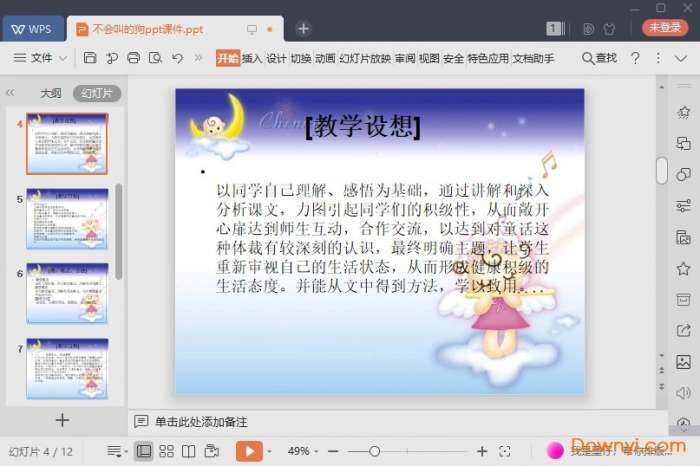Click the 查找 search button
The image size is (700, 466).
click(x=599, y=58)
